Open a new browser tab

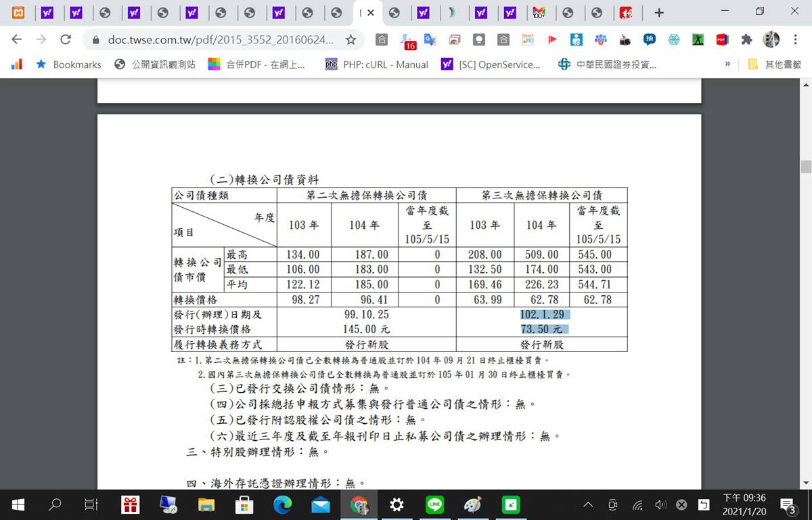659,13
